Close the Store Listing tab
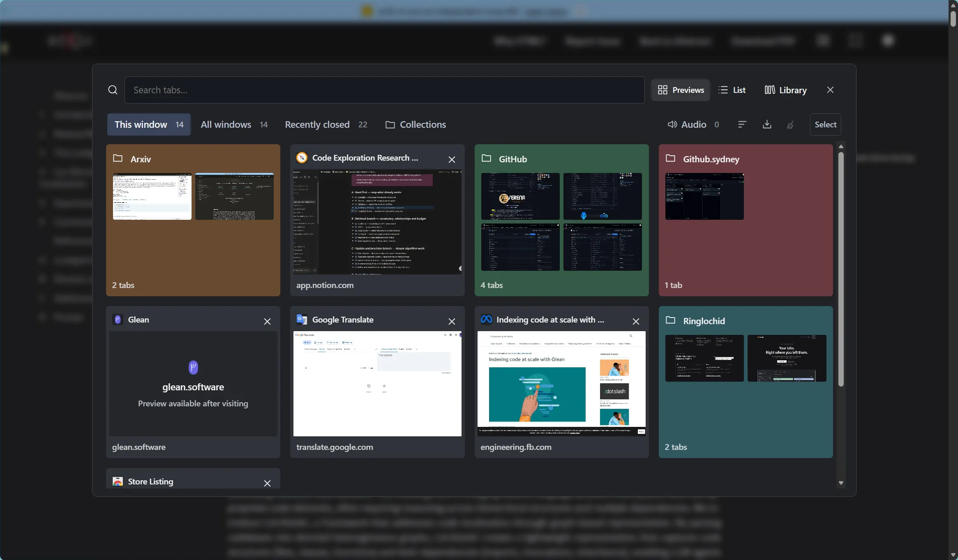The image size is (958, 560). click(x=267, y=484)
